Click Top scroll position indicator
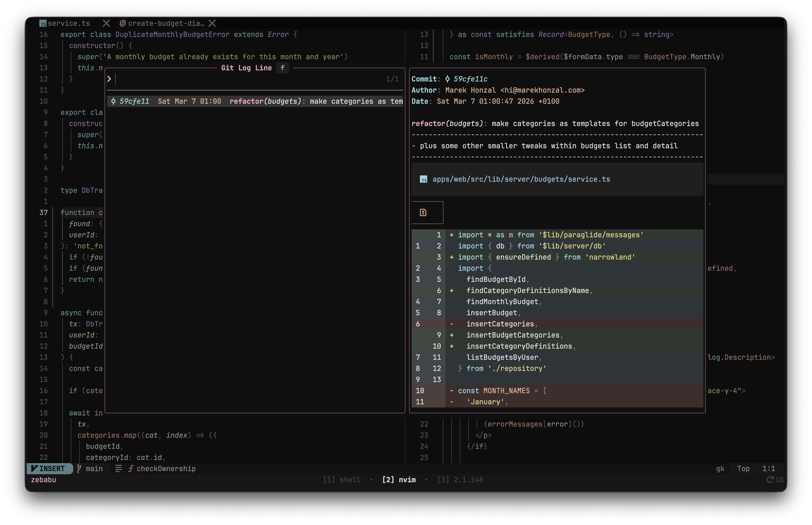The image size is (812, 525). click(743, 469)
